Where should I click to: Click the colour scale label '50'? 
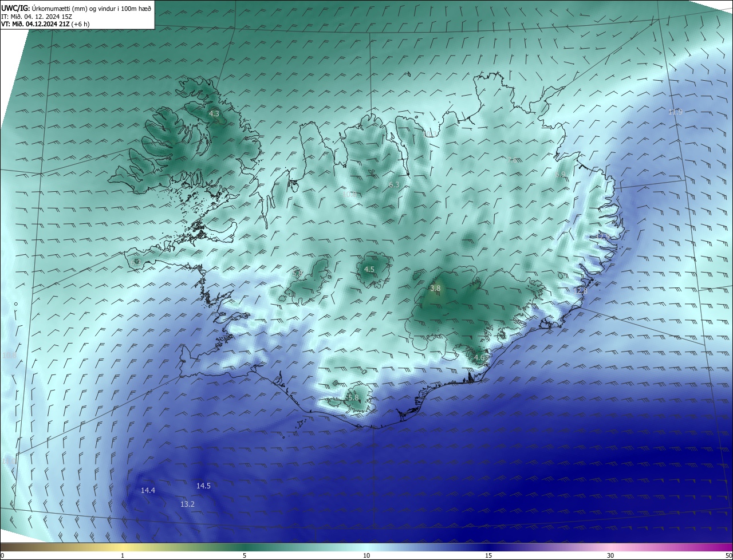(x=728, y=555)
